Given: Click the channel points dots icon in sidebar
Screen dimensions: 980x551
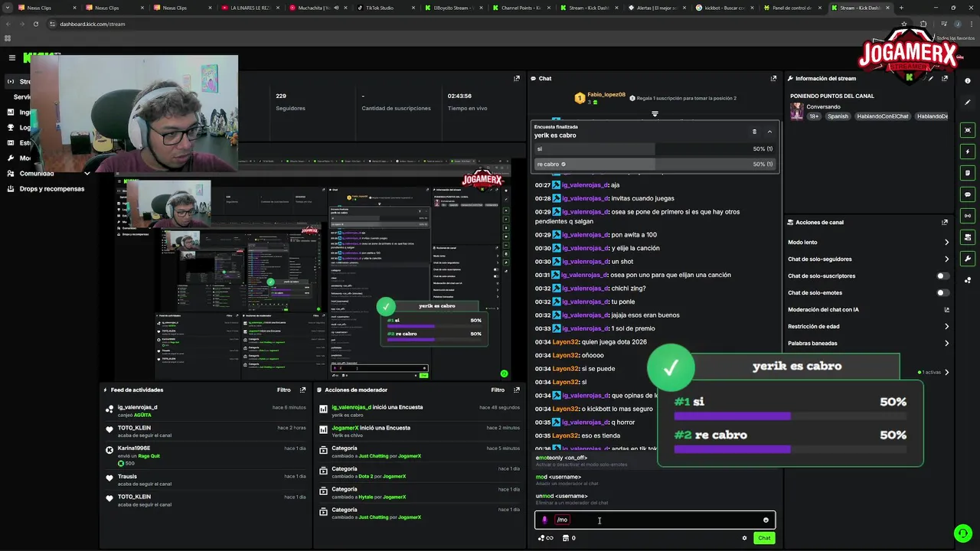Looking at the screenshot, I should [x=968, y=280].
